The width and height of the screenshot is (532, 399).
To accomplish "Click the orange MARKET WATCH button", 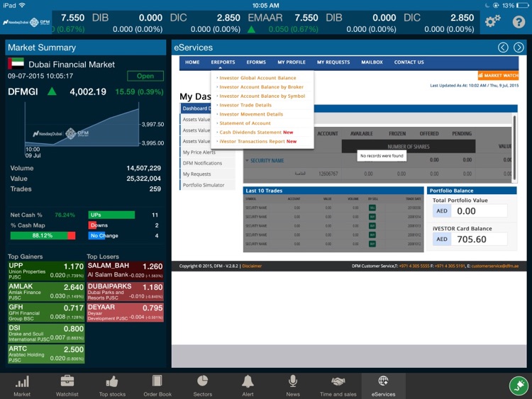I will pyautogui.click(x=498, y=75).
